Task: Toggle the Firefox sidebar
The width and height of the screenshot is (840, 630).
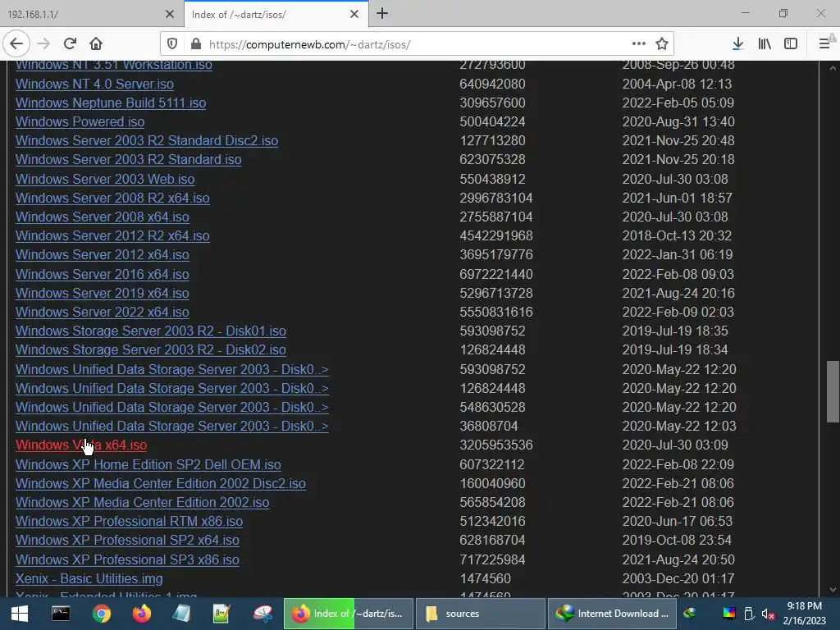Action: tap(791, 43)
